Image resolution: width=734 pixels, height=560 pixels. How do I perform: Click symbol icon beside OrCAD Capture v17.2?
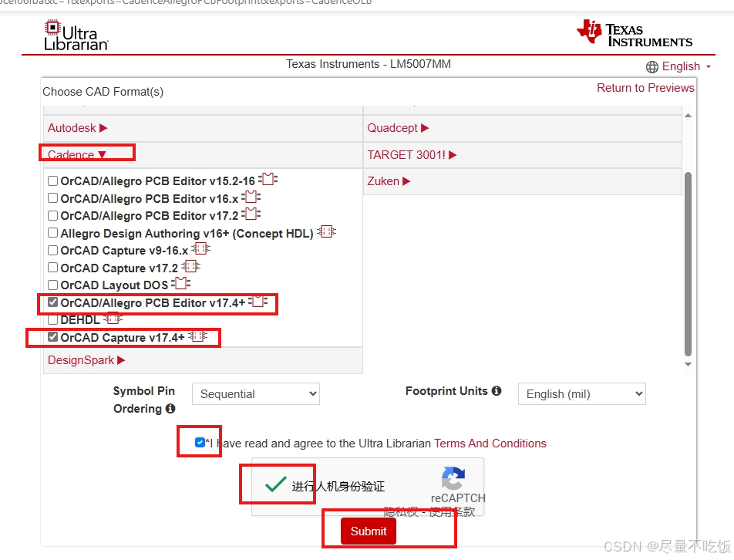191,266
